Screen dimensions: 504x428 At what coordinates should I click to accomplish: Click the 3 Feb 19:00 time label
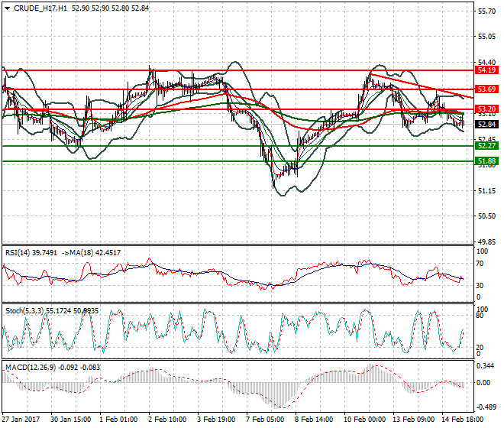[216, 420]
